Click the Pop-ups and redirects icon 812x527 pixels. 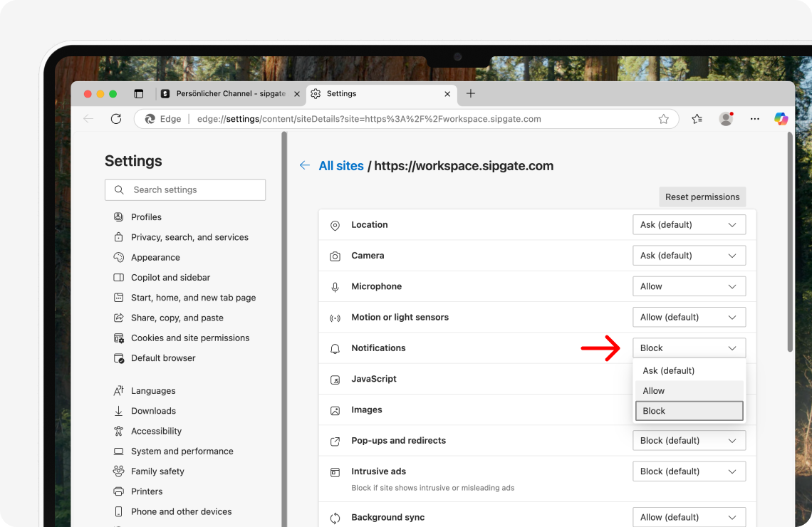[335, 441]
